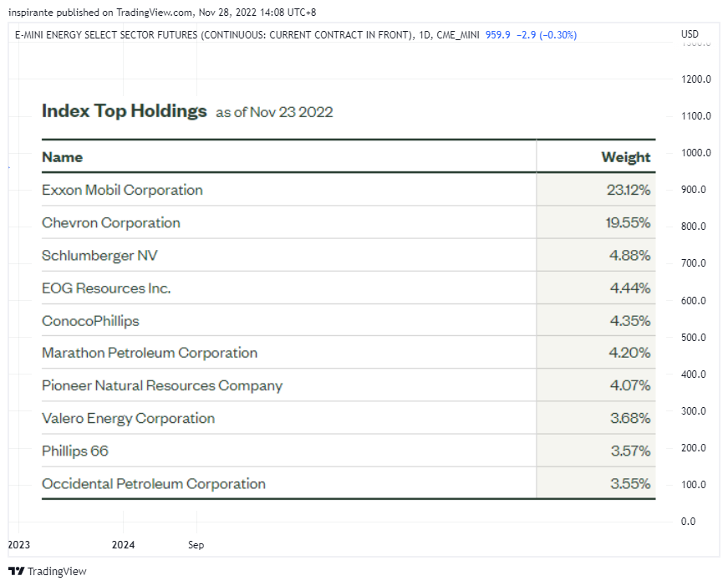The height and width of the screenshot is (586, 728).
Task: Click the 'Name' column header
Action: tap(62, 157)
